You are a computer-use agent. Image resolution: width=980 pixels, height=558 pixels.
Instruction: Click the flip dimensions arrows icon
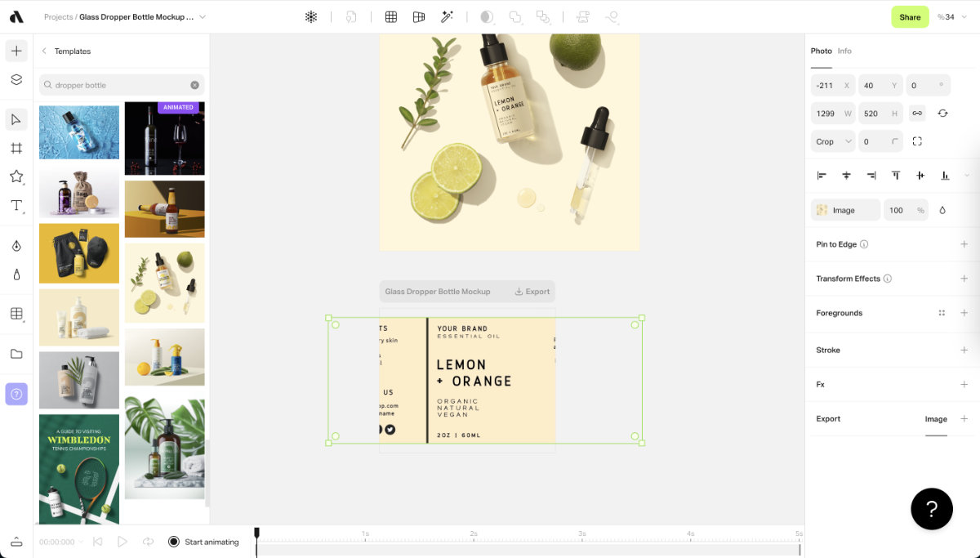point(942,113)
